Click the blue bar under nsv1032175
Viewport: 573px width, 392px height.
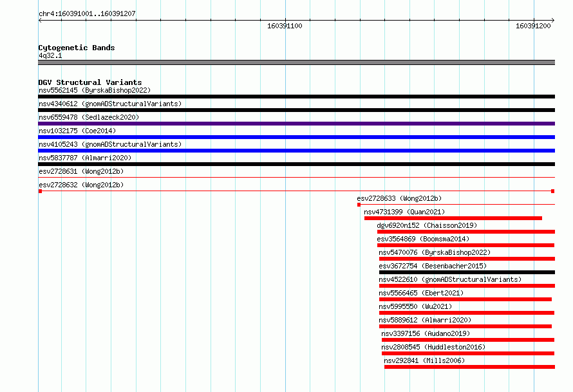point(296,137)
